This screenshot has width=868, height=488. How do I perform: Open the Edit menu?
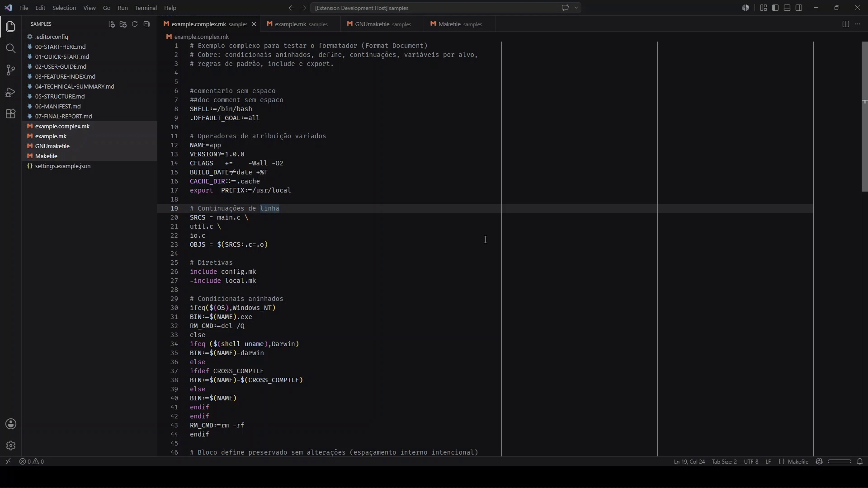(40, 8)
